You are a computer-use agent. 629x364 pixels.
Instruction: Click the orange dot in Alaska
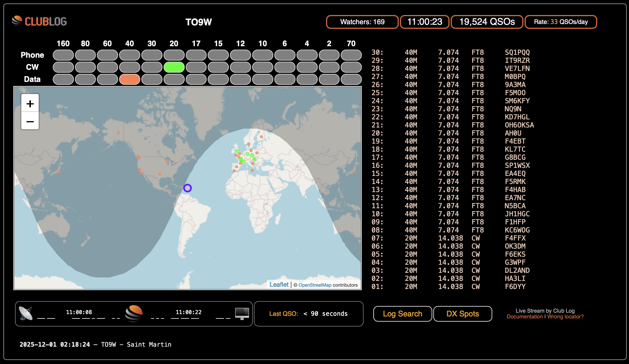click(x=118, y=133)
